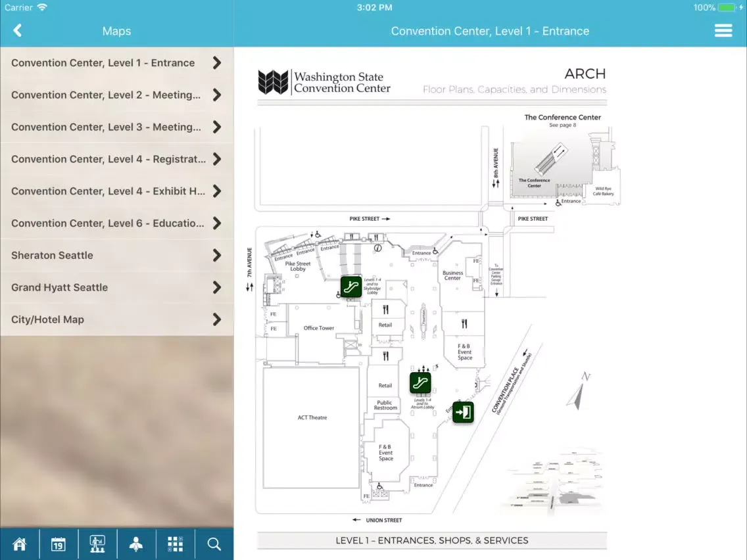The image size is (747, 560).
Task: Expand chevron for Sheraton Seattle row
Action: click(217, 255)
